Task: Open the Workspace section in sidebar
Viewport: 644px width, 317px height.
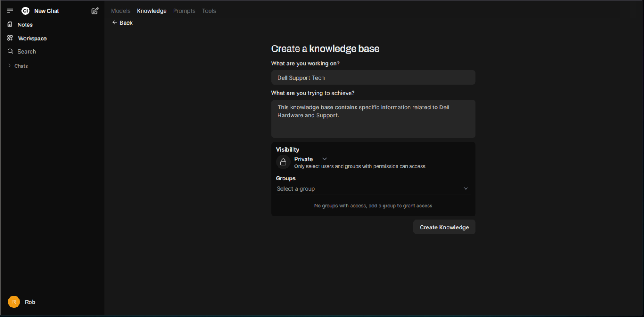Action: point(32,38)
